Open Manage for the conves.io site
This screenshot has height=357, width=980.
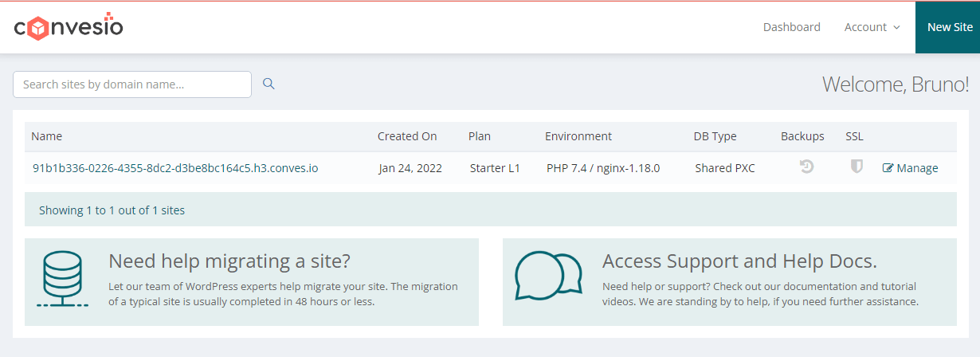[x=911, y=168]
